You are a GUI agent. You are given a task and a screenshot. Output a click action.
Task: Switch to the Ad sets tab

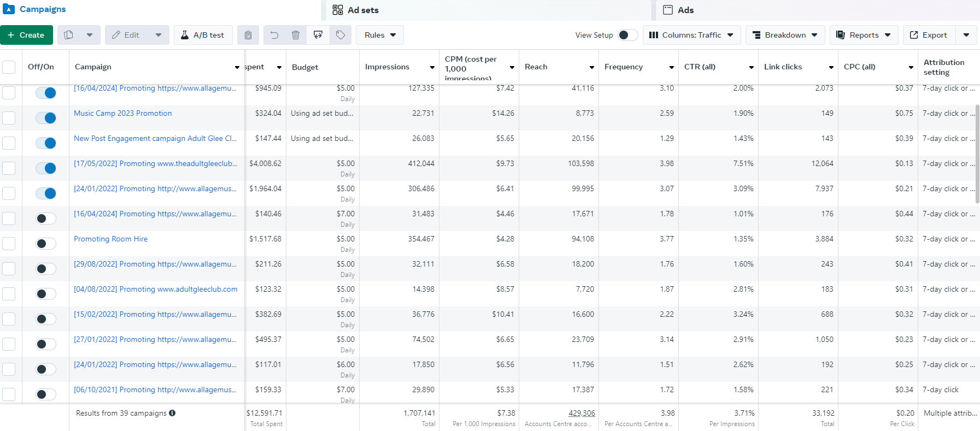point(363,10)
